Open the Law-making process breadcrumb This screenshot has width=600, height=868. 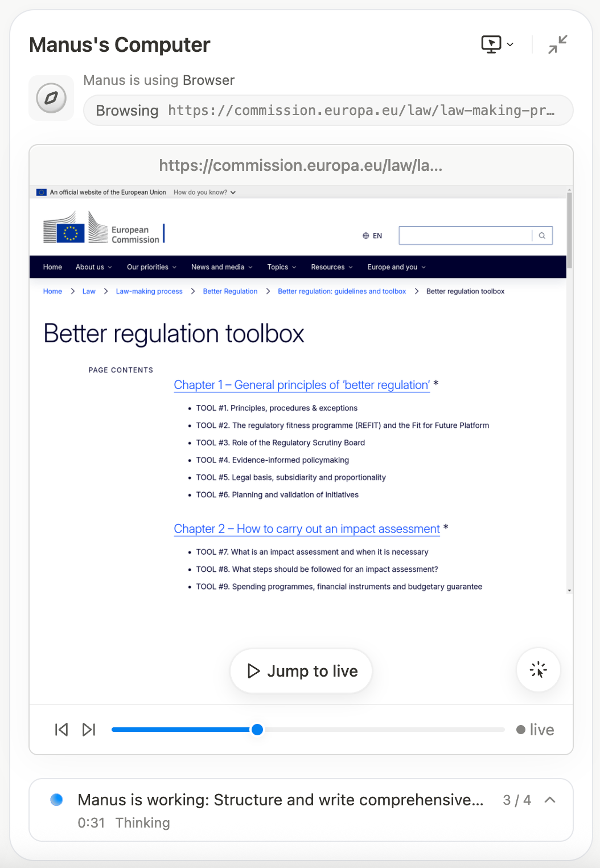tap(149, 291)
